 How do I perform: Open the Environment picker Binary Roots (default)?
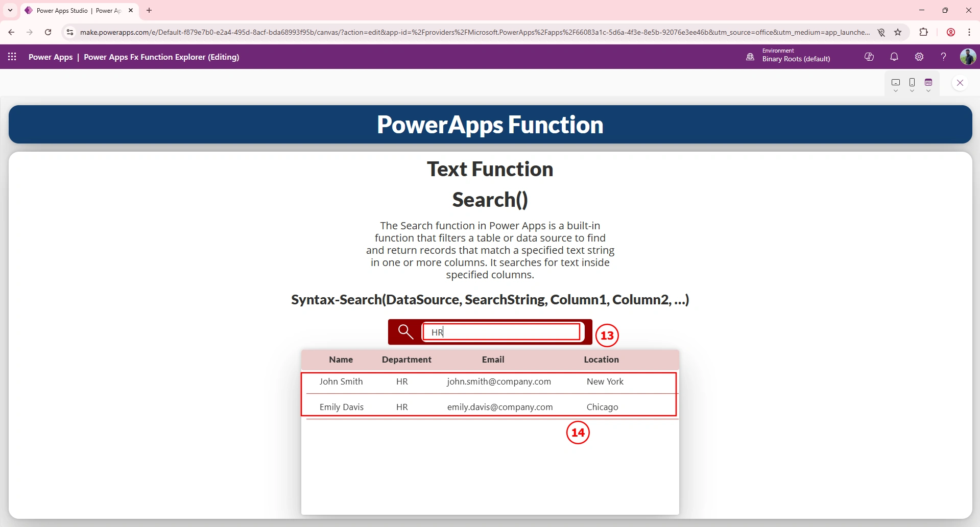pyautogui.click(x=796, y=55)
